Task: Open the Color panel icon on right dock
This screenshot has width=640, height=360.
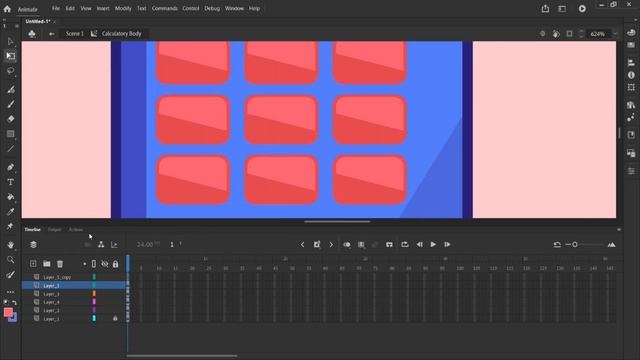Action: (x=631, y=33)
